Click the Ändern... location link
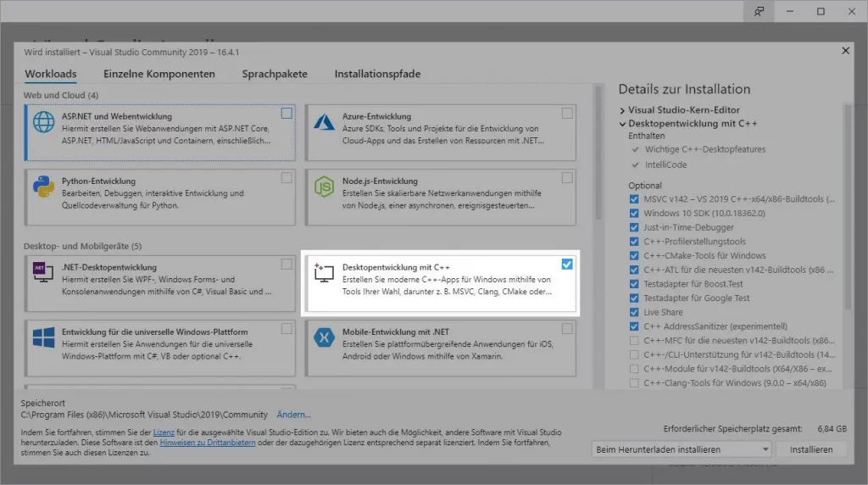868x485 pixels. (294, 415)
